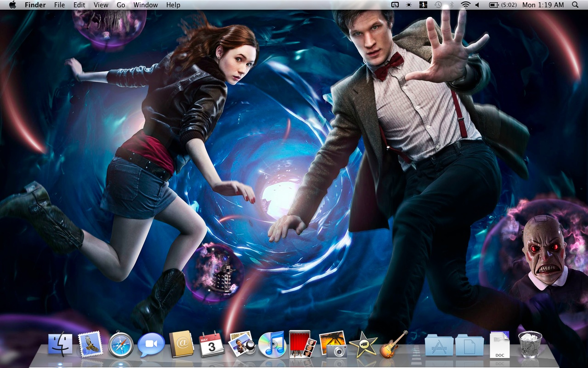The image size is (588, 368).
Task: Open the Time Machine menu icon
Action: point(438,5)
